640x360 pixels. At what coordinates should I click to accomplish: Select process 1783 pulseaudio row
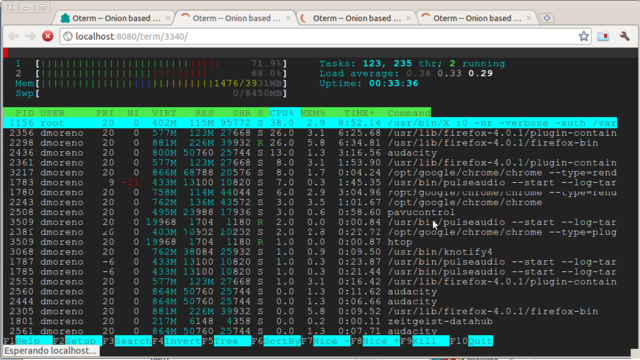(x=310, y=182)
